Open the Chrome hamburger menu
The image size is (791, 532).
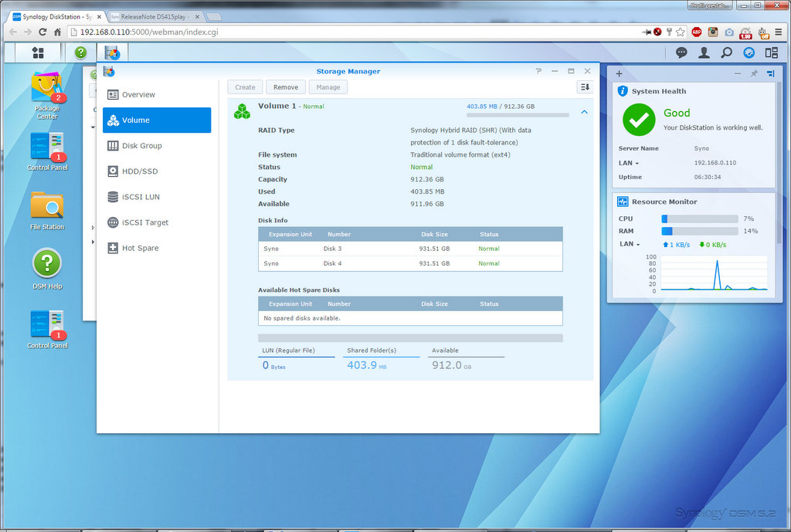click(x=779, y=32)
